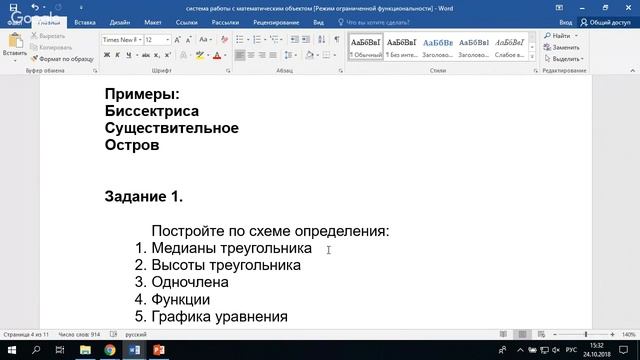Toggle strikethrough formatting
This screenshot has height=360, width=640.
pos(146,55)
